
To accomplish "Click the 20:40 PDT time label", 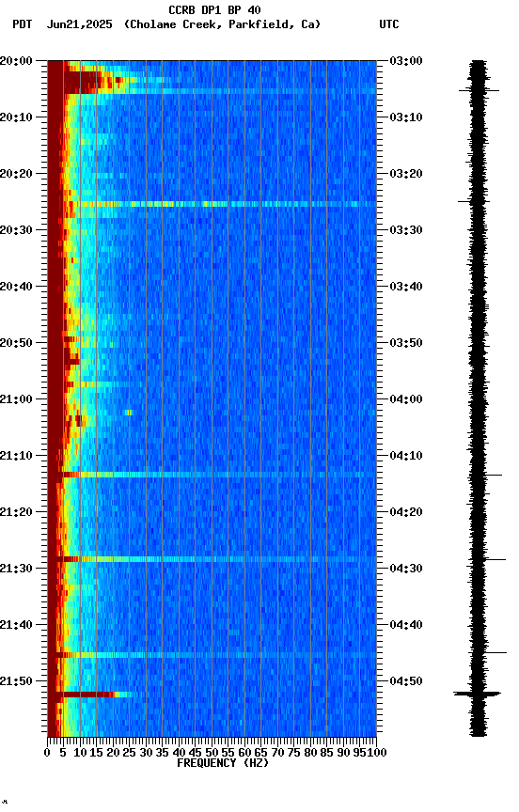I will coord(16,287).
